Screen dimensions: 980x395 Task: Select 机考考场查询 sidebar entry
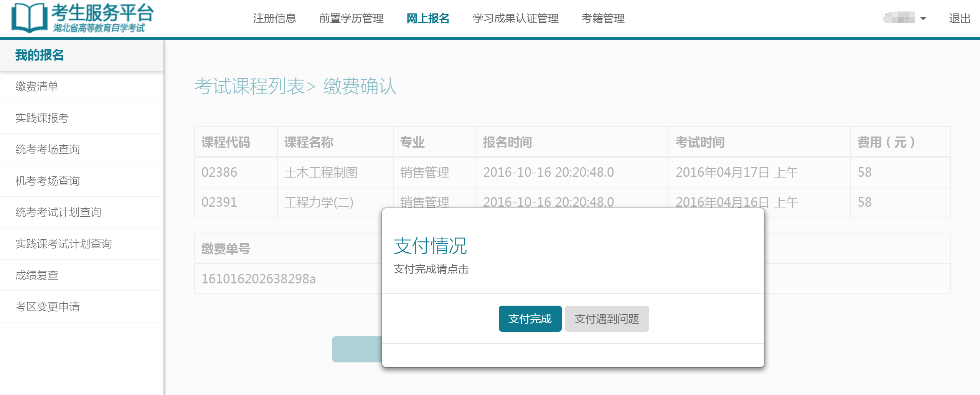[48, 181]
